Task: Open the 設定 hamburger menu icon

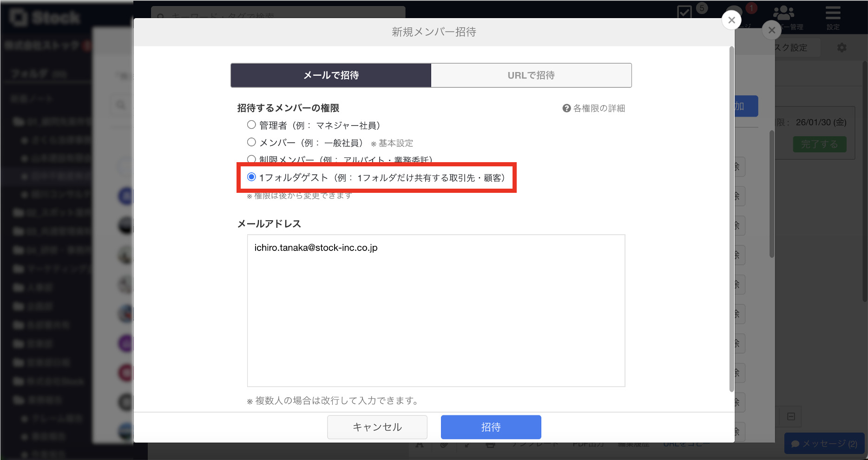Action: point(833,13)
